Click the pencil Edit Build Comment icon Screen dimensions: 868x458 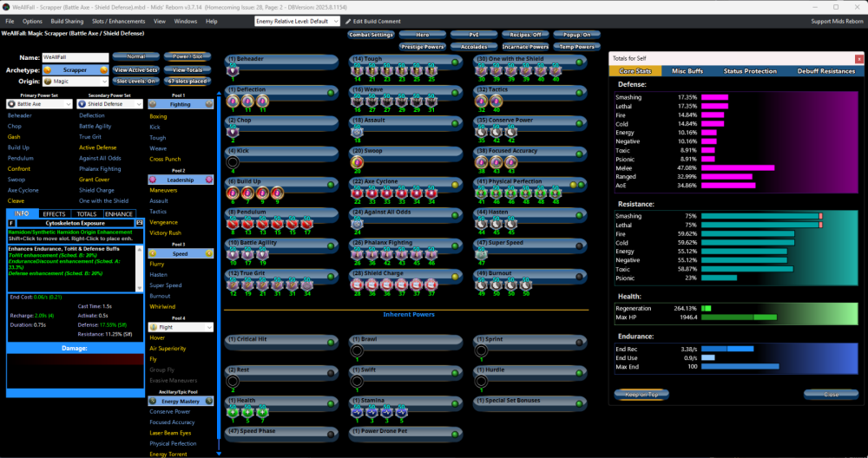[x=347, y=20]
